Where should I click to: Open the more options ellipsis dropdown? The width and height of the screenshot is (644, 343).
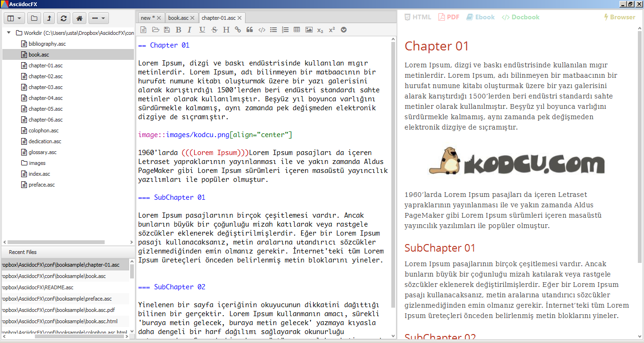99,18
